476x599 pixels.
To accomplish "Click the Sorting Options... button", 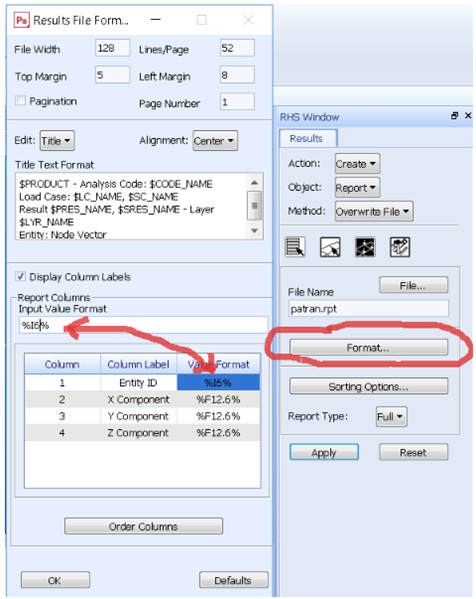I will click(x=369, y=386).
